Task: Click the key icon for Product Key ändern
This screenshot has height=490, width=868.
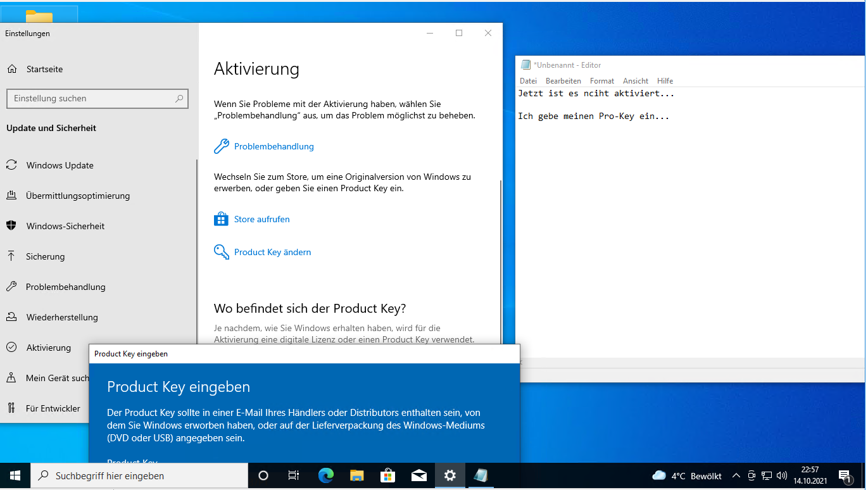Action: coord(221,252)
